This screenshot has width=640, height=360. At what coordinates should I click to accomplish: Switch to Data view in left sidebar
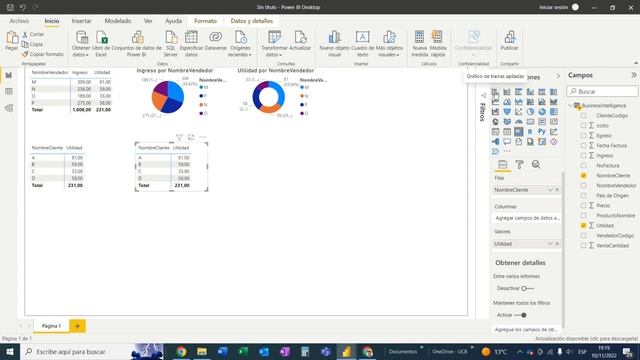click(x=9, y=92)
